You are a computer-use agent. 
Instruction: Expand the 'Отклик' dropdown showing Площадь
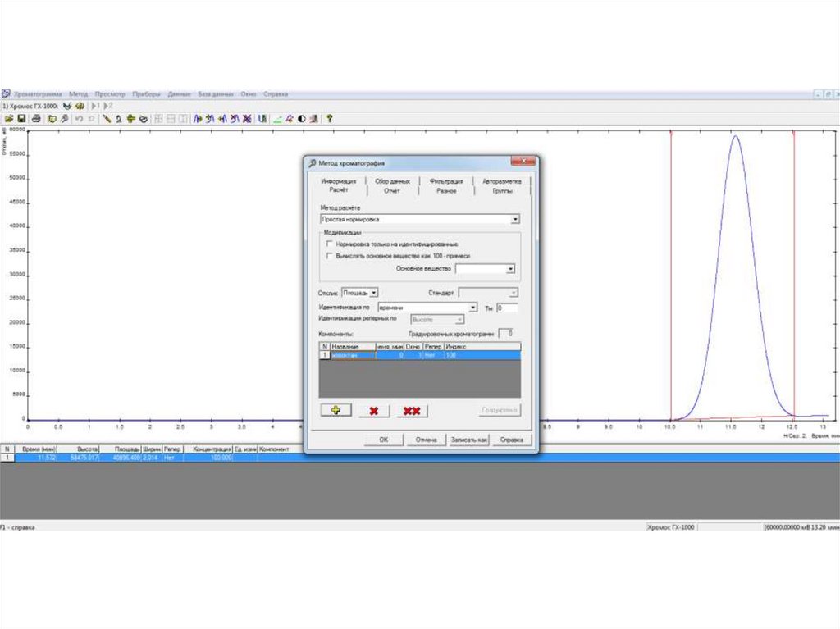[x=374, y=292]
